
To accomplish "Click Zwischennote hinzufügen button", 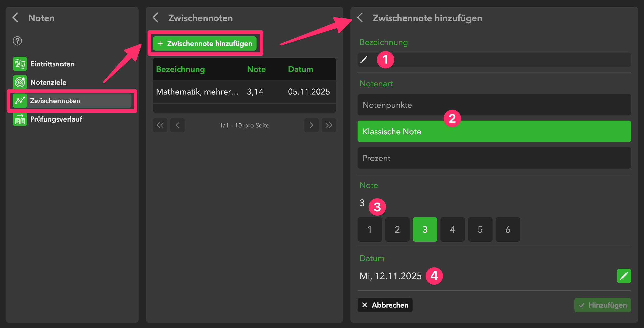I will pos(205,43).
